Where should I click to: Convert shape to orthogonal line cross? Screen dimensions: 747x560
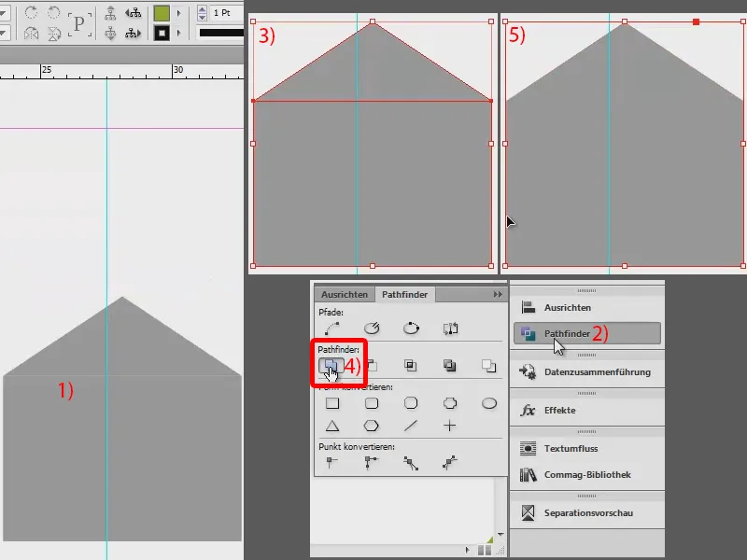click(x=450, y=426)
